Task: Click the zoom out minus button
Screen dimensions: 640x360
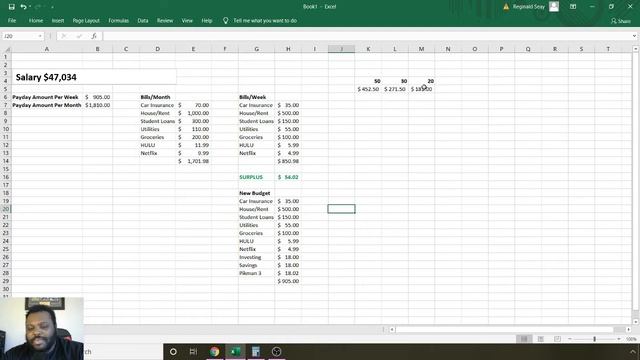Action: pyautogui.click(x=570, y=339)
